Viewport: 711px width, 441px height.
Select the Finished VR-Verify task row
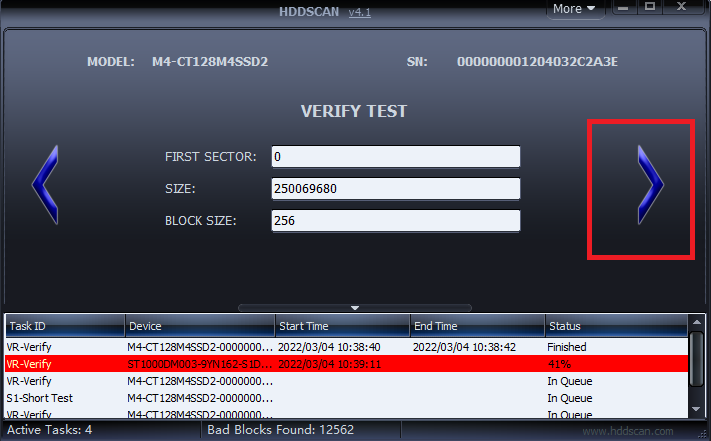coord(346,347)
